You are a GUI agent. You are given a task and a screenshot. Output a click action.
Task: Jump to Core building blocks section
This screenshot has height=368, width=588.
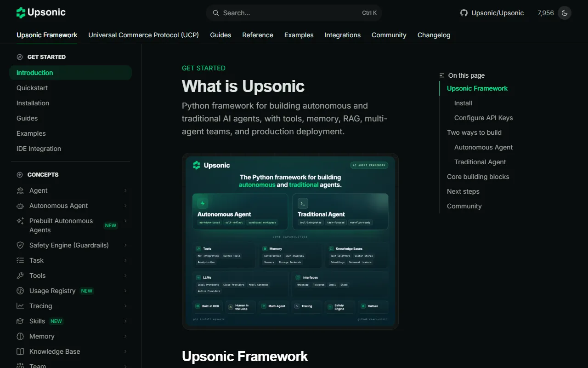click(478, 177)
